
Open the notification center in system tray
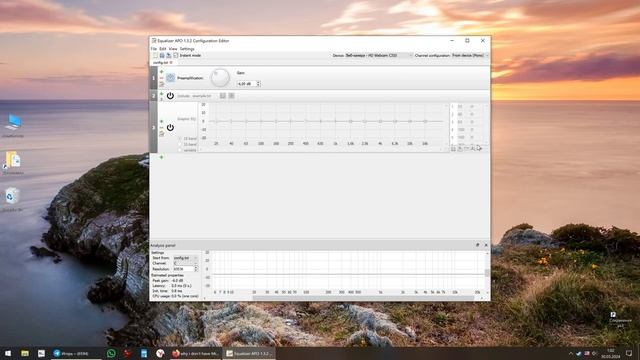(x=629, y=353)
